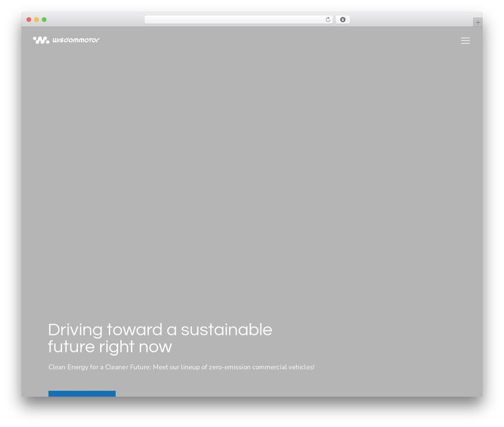The height and width of the screenshot is (427, 504).
Task: Maximize the window with the green button
Action: [x=44, y=20]
